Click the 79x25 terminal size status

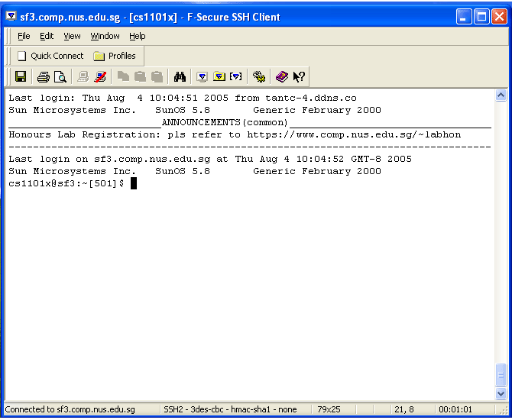[329, 409]
